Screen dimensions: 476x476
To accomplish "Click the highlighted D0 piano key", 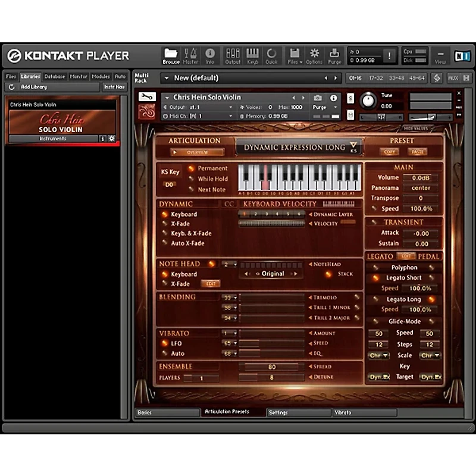I will pyautogui.click(x=265, y=179).
